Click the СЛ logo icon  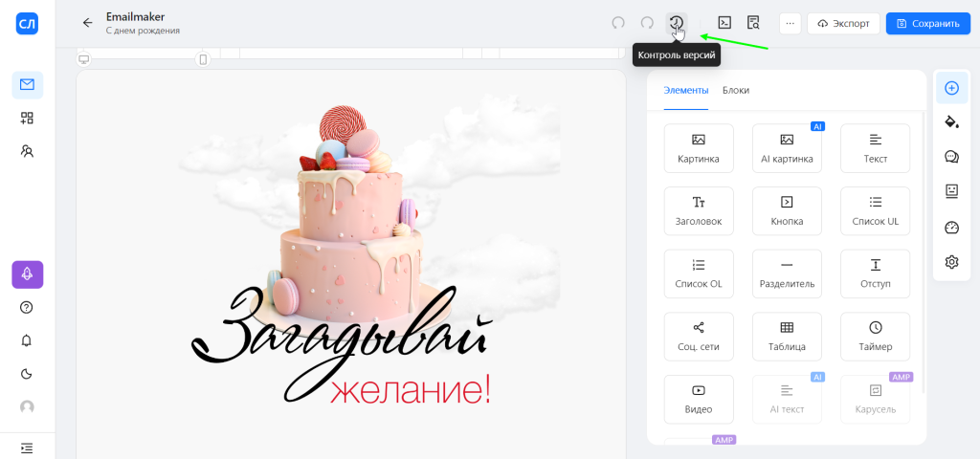(27, 24)
